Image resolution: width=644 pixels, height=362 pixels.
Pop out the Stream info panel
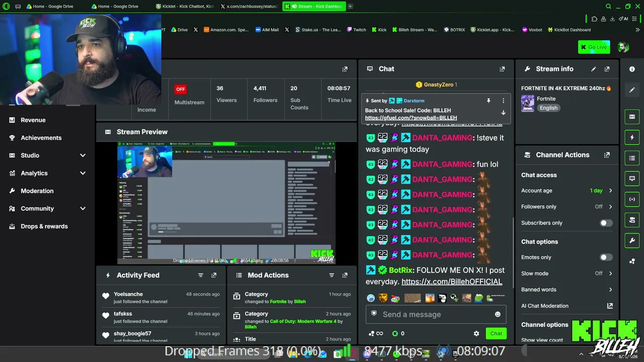(607, 69)
